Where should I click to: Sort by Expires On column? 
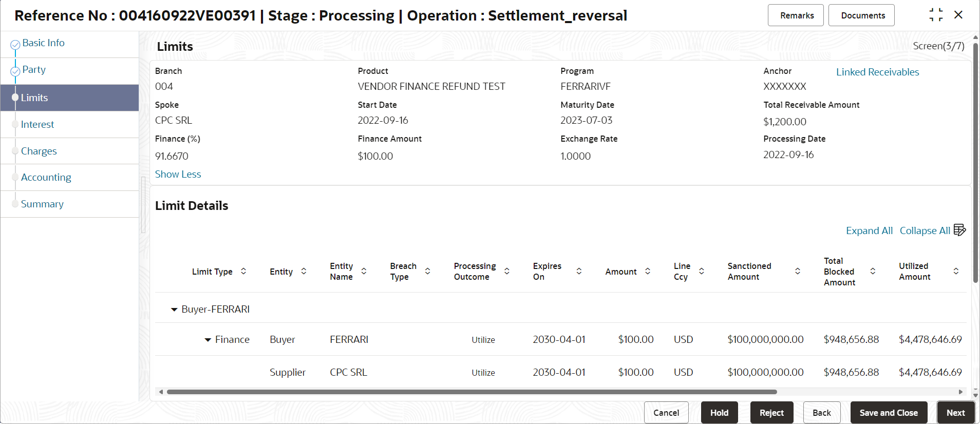click(579, 272)
